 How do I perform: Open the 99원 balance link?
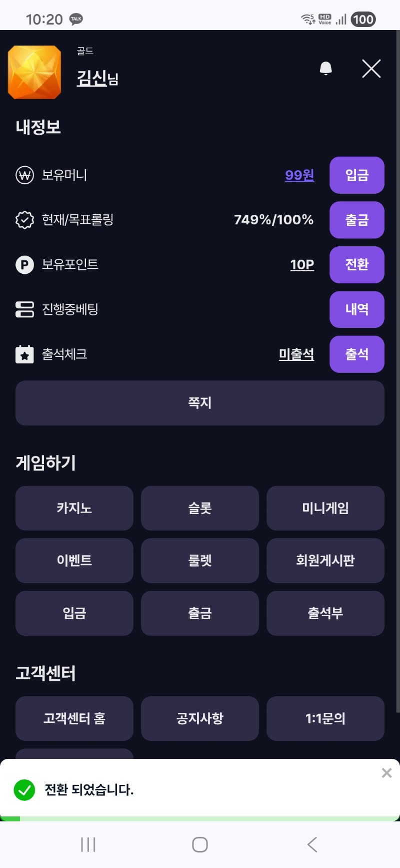(299, 175)
